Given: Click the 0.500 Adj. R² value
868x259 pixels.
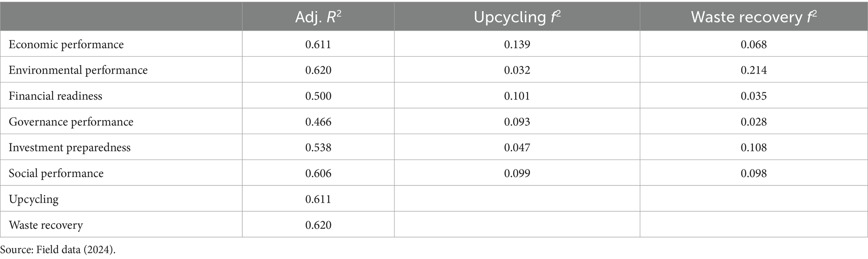Looking at the screenshot, I should click(x=318, y=96).
